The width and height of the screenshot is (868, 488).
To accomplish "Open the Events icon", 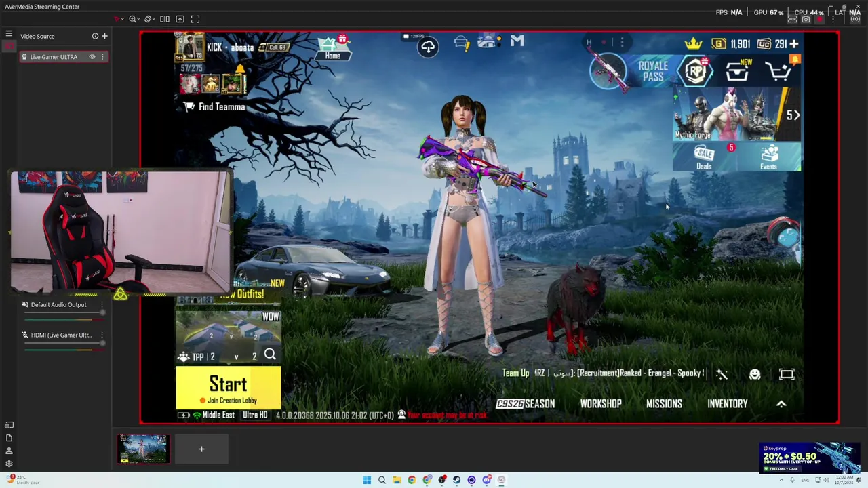I will (x=769, y=157).
